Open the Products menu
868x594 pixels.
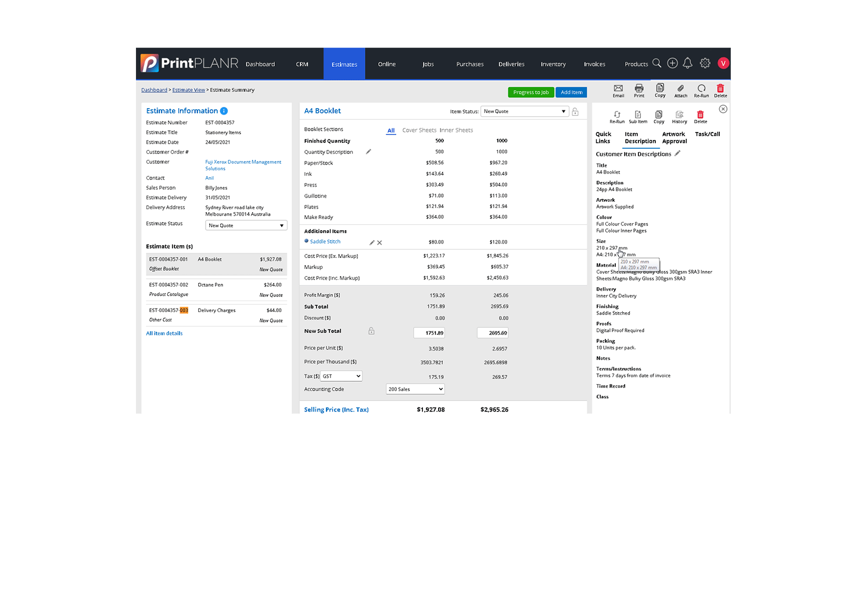tap(636, 65)
